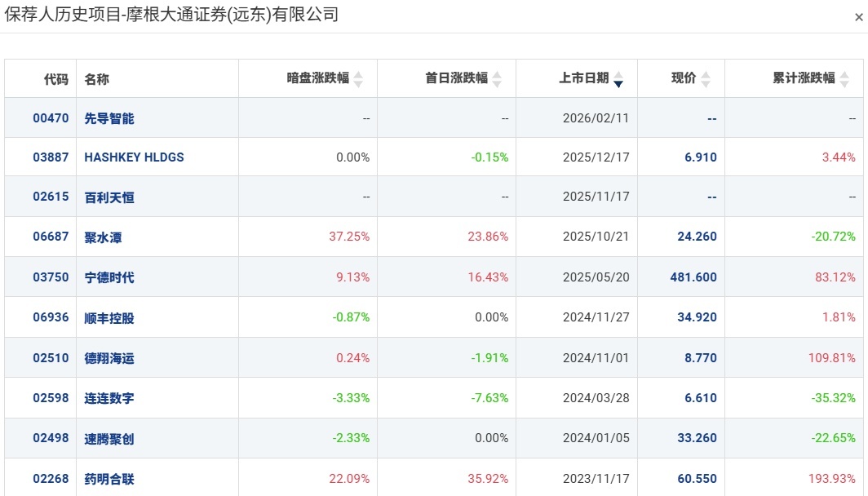Select current price 6.910
The height and width of the screenshot is (496, 868).
(701, 157)
